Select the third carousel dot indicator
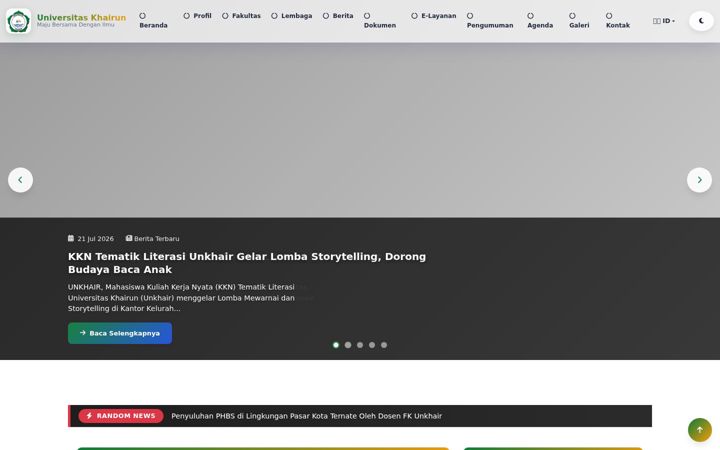The width and height of the screenshot is (720, 450). (x=360, y=345)
